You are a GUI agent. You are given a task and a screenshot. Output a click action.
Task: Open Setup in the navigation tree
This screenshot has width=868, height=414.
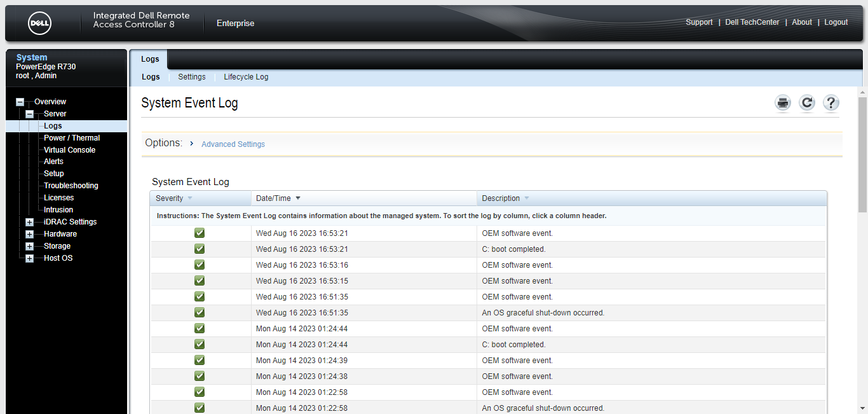tap(54, 174)
